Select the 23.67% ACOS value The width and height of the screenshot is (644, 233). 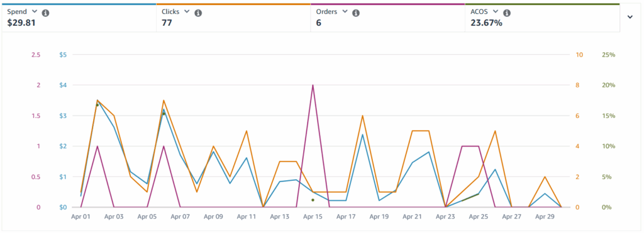click(486, 23)
